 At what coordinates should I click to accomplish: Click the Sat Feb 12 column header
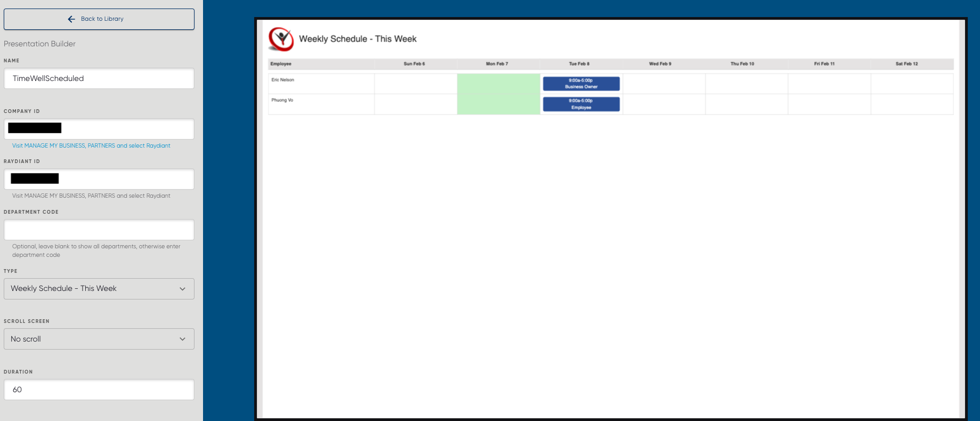pos(906,64)
